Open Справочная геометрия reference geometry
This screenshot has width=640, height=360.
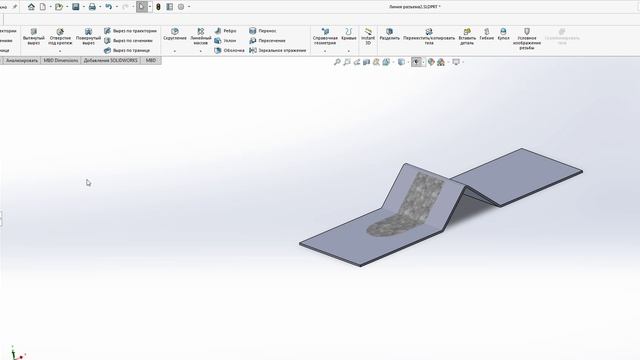(x=325, y=36)
